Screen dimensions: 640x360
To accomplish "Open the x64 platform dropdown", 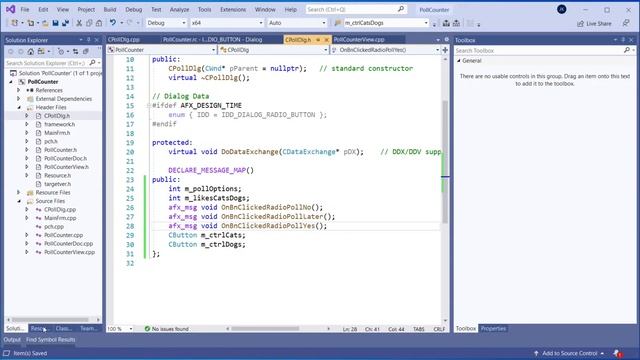I will click(227, 23).
